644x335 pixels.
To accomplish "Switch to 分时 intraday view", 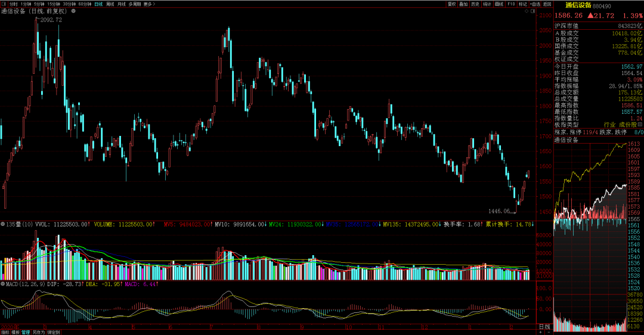I will [x=14, y=4].
